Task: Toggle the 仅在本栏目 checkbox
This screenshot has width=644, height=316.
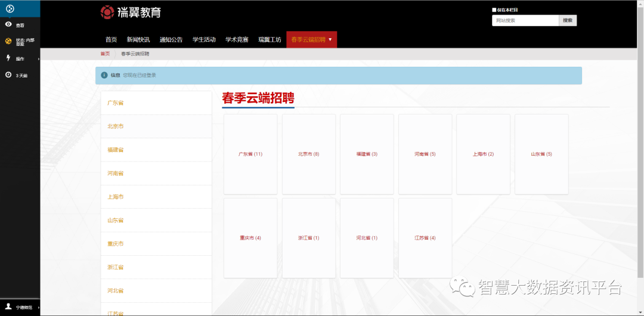Action: click(x=494, y=10)
